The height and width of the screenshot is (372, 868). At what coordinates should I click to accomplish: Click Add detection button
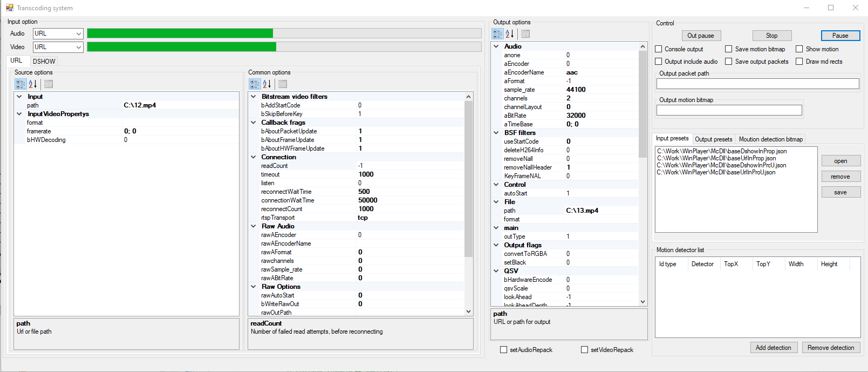[x=773, y=348]
